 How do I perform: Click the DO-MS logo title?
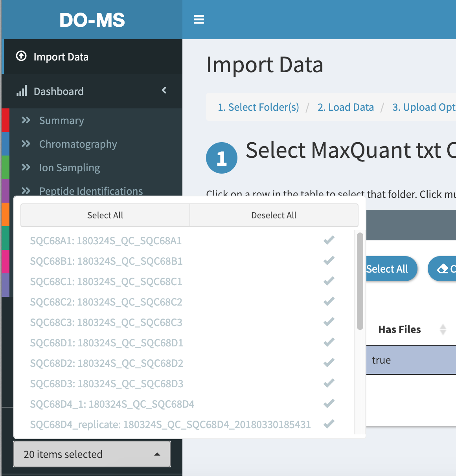(92, 20)
